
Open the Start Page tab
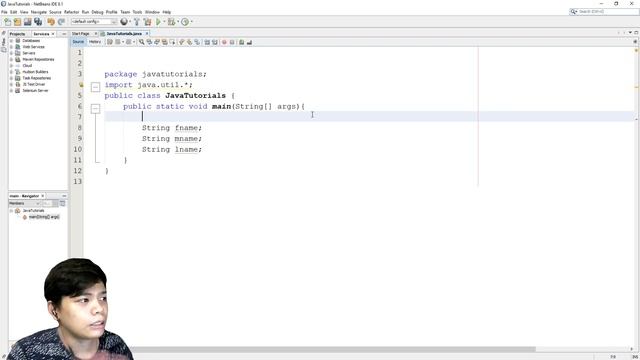coord(81,33)
